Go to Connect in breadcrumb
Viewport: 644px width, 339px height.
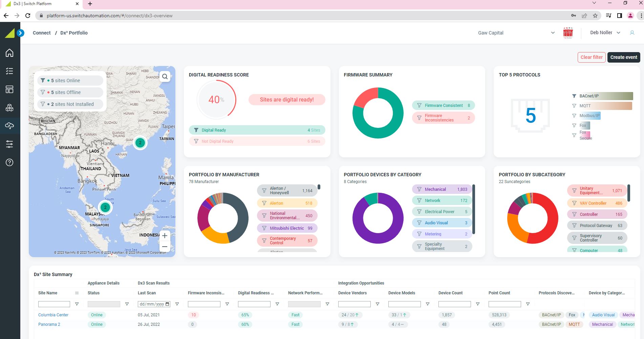[42, 33]
